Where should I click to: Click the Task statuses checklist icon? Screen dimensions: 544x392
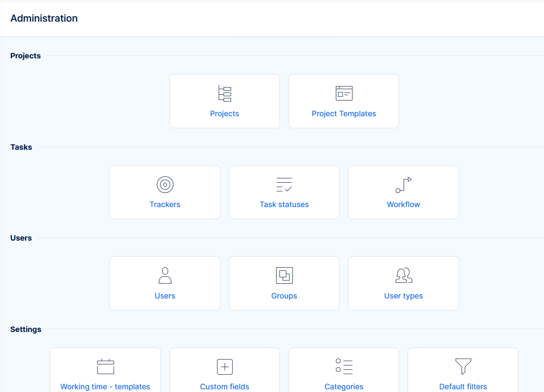tap(284, 185)
